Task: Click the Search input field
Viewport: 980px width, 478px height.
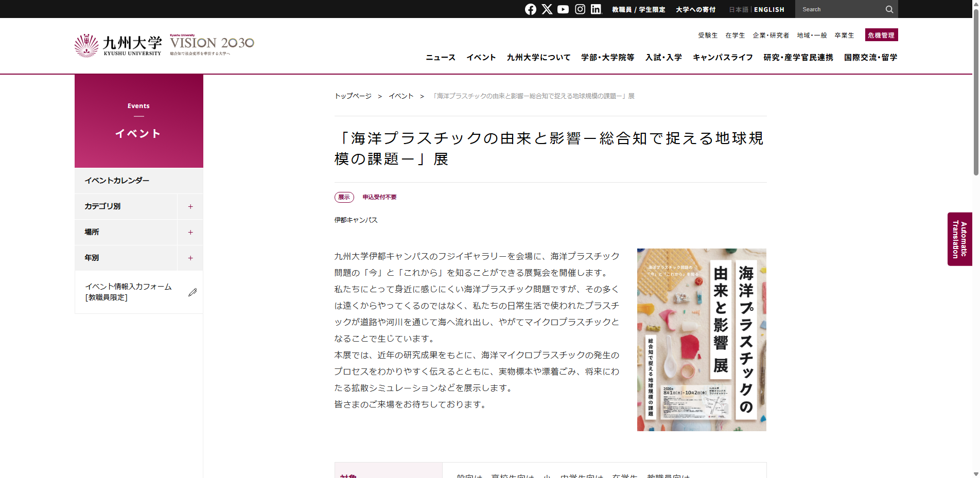Action: pyautogui.click(x=839, y=9)
